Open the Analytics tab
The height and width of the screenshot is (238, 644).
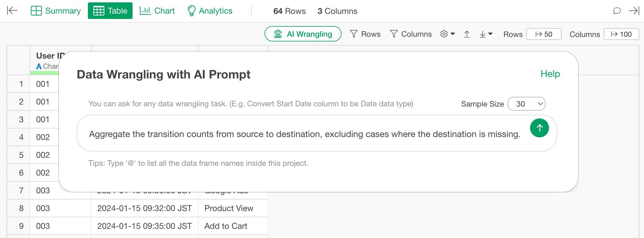click(x=210, y=11)
